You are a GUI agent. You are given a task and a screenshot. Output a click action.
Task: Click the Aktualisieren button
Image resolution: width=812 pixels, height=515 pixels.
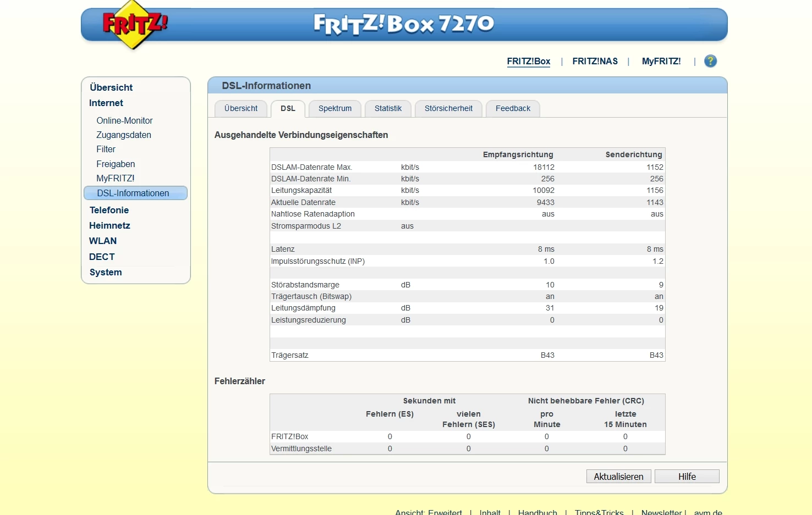(x=619, y=477)
